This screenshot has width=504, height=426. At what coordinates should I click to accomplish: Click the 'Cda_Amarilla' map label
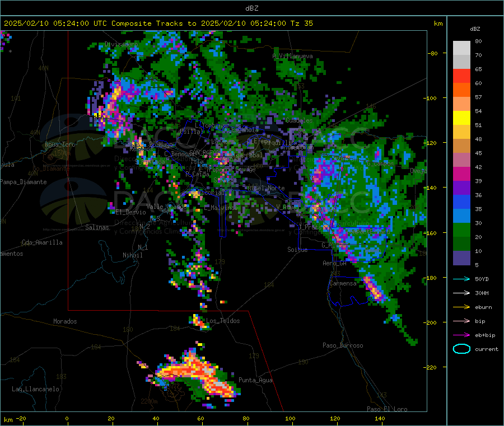pos(42,242)
